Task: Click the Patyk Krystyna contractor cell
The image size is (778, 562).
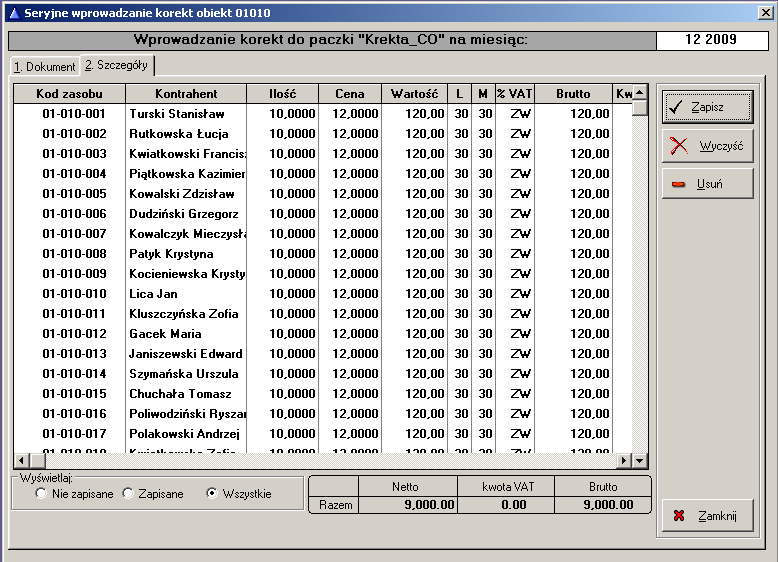Action: coord(186,254)
